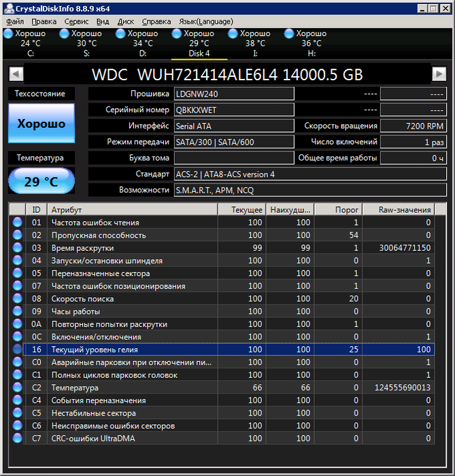Viewport: 455px width, 476px height.
Task: Click status orb for attribute C0 Аварийные парковки
Action: 17,362
